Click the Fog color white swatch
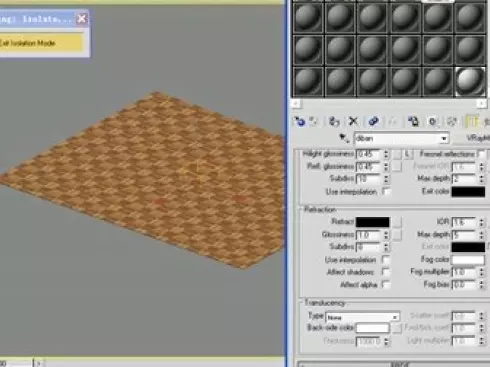Screen dimensions: 490x367 coord(468,260)
